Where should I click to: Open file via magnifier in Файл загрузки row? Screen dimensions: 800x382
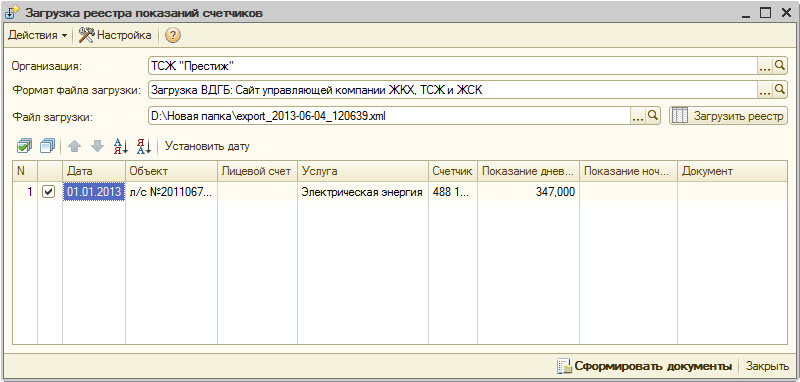tap(653, 116)
